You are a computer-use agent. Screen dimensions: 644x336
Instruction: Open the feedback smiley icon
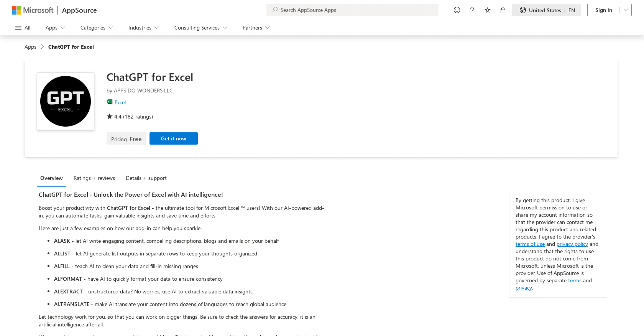coord(457,10)
